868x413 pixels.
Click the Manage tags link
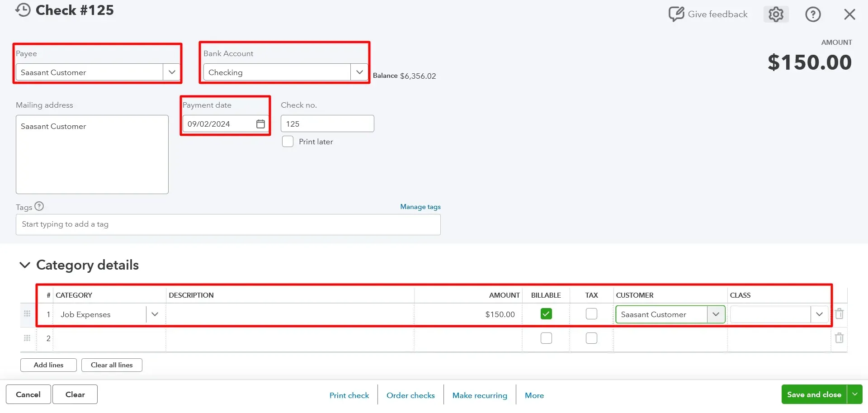click(x=420, y=207)
